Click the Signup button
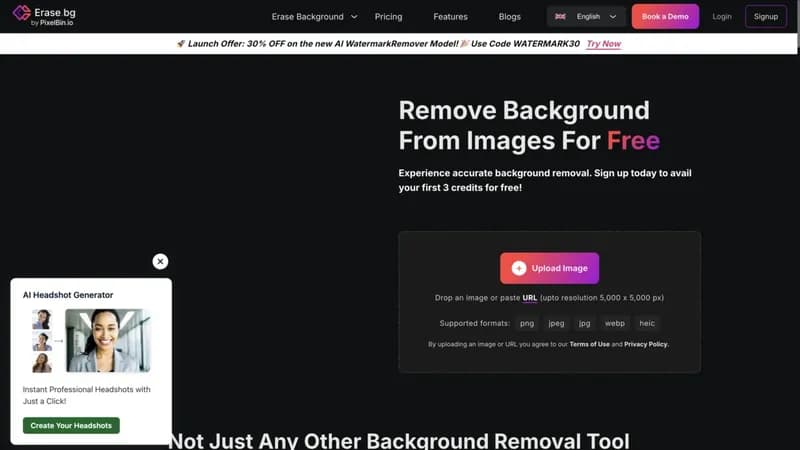 766,16
